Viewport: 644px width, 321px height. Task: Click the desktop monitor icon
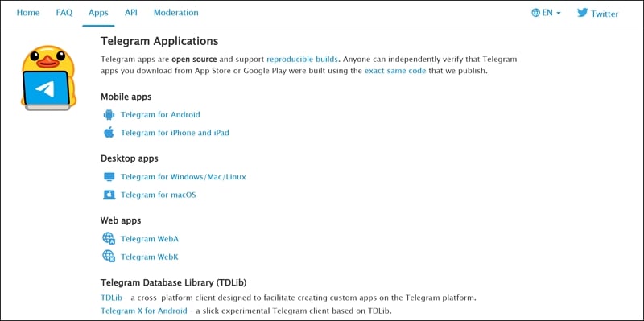coord(109,177)
